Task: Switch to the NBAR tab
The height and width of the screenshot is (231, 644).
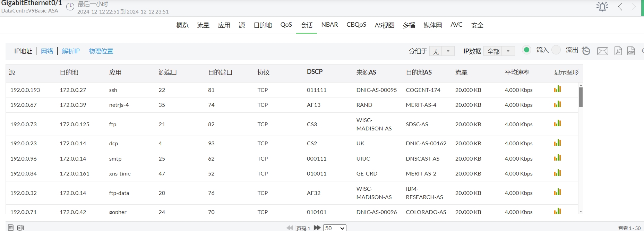Action: point(329,25)
